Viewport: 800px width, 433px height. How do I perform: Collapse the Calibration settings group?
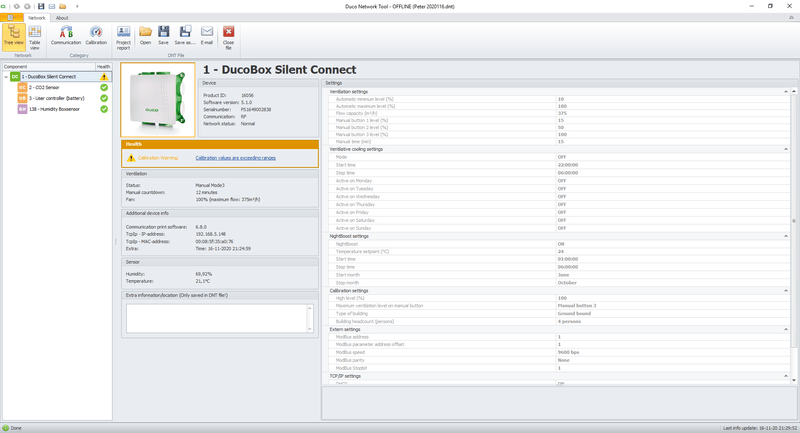tap(786, 291)
